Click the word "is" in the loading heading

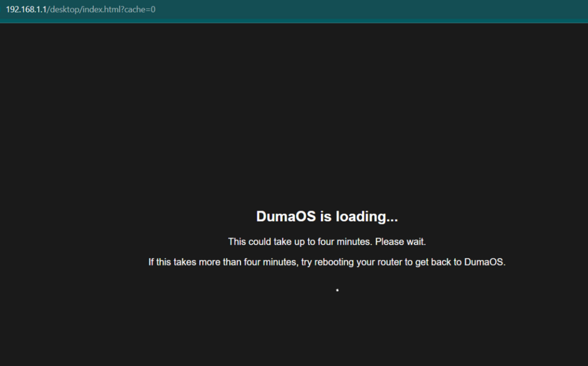[326, 217]
